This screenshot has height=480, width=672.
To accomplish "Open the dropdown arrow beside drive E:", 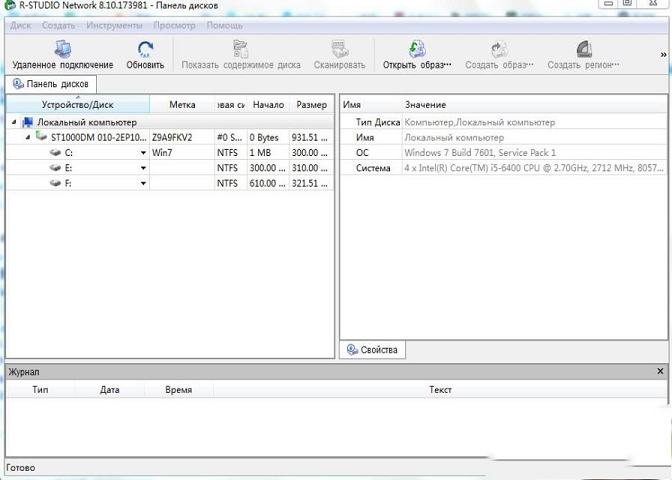I will pos(143,168).
